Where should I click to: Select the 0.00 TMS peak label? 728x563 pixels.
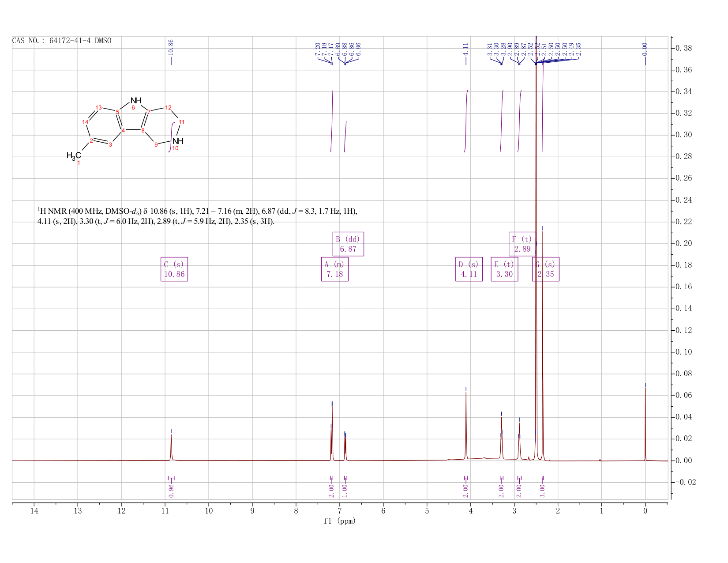click(645, 49)
